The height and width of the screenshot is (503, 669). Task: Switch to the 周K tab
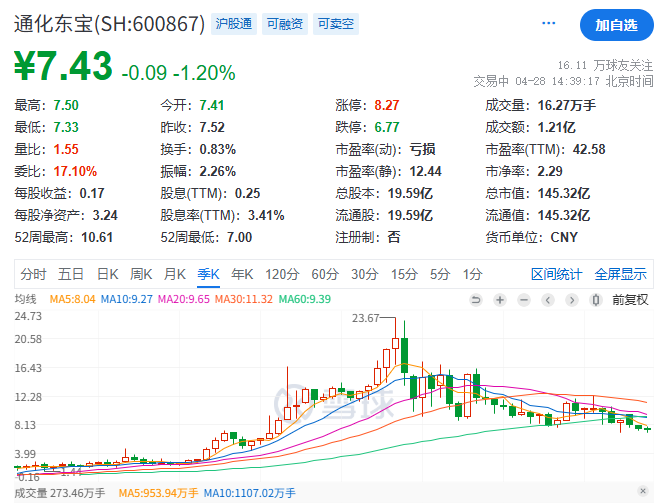click(141, 274)
